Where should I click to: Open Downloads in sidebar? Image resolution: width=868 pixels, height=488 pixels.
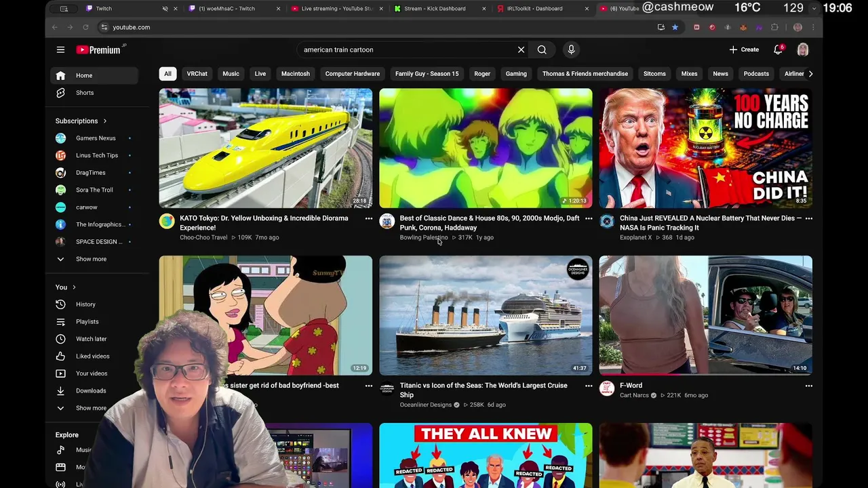click(94, 391)
